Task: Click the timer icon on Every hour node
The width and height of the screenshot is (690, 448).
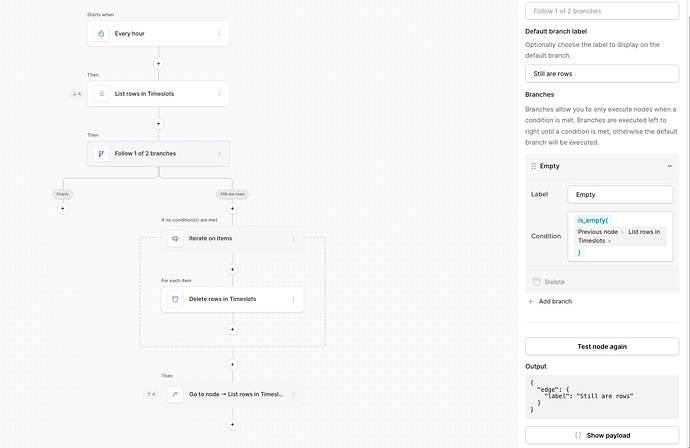Action: click(x=101, y=33)
